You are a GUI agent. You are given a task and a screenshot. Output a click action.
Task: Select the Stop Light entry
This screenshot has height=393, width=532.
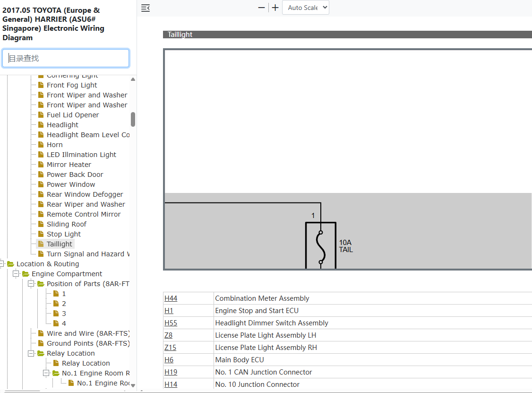(64, 234)
